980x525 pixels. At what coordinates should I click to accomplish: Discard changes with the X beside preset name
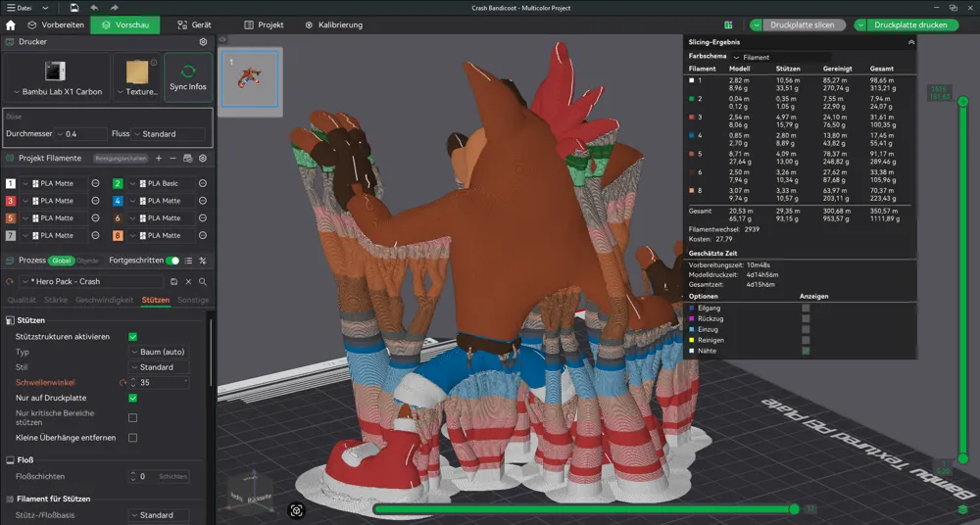(188, 281)
